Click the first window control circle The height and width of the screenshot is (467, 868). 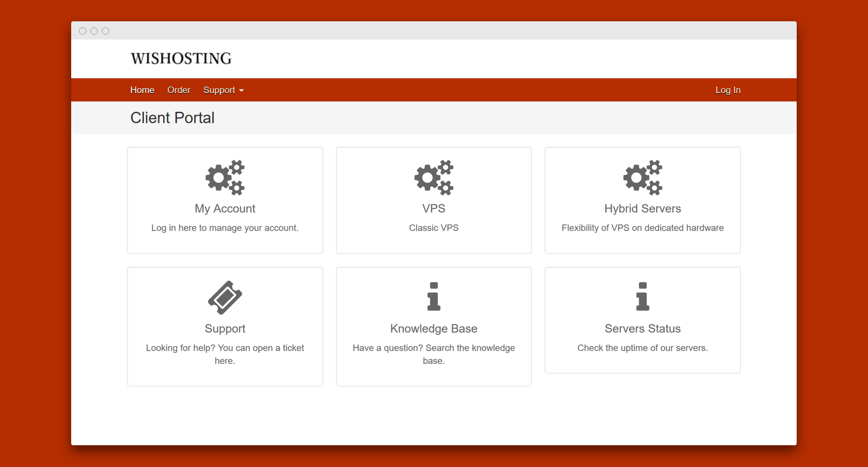tap(82, 31)
